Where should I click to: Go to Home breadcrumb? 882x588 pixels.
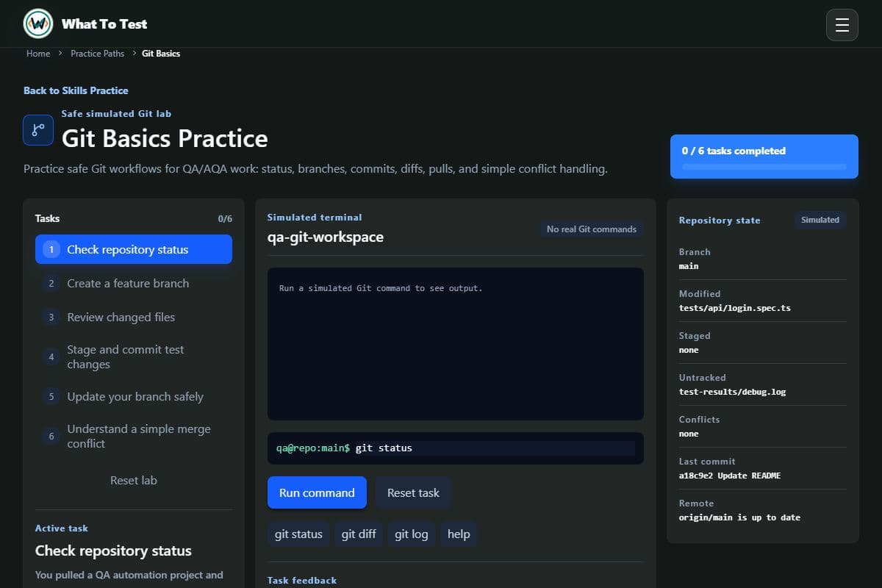(x=38, y=54)
